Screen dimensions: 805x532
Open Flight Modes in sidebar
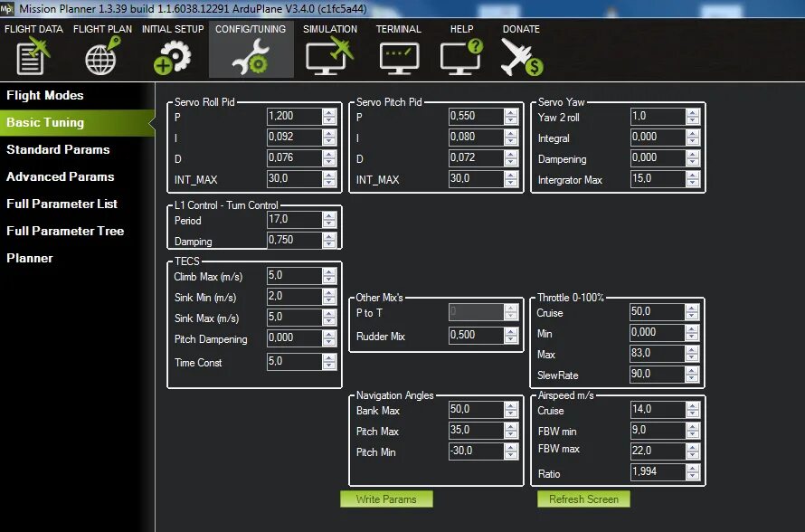point(44,96)
